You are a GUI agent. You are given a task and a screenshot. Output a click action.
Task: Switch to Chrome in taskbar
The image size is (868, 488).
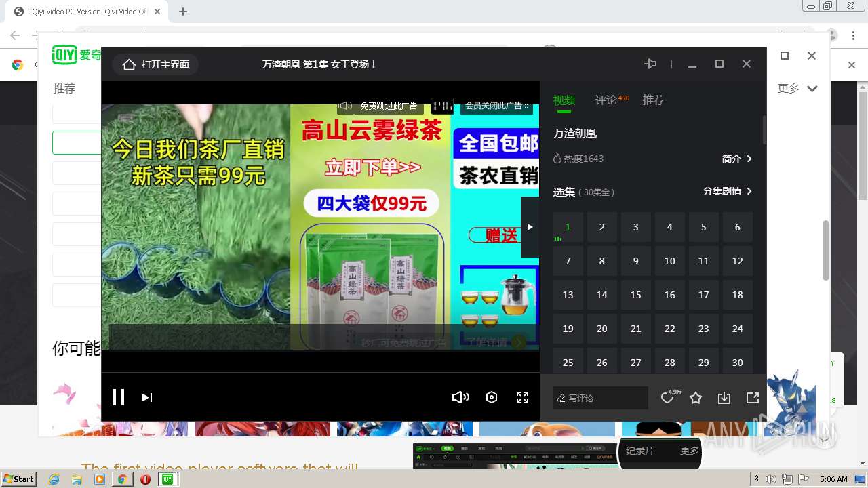122,479
